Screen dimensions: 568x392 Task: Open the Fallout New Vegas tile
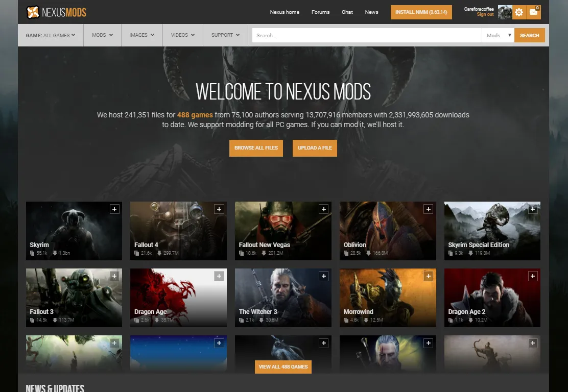[x=283, y=231]
